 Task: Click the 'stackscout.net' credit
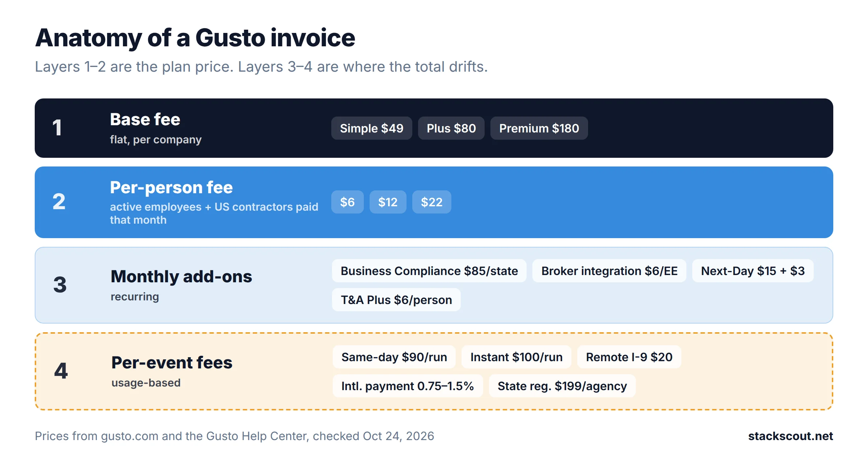pos(791,436)
